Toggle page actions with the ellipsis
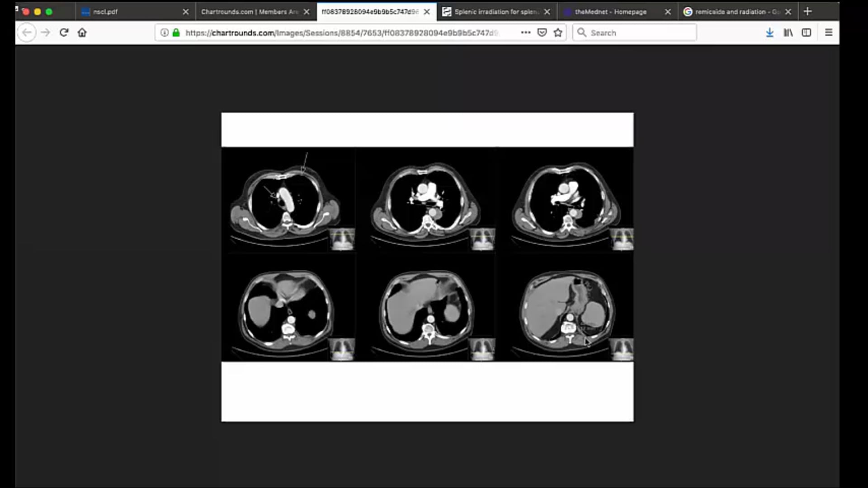The width and height of the screenshot is (868, 488). tap(525, 33)
